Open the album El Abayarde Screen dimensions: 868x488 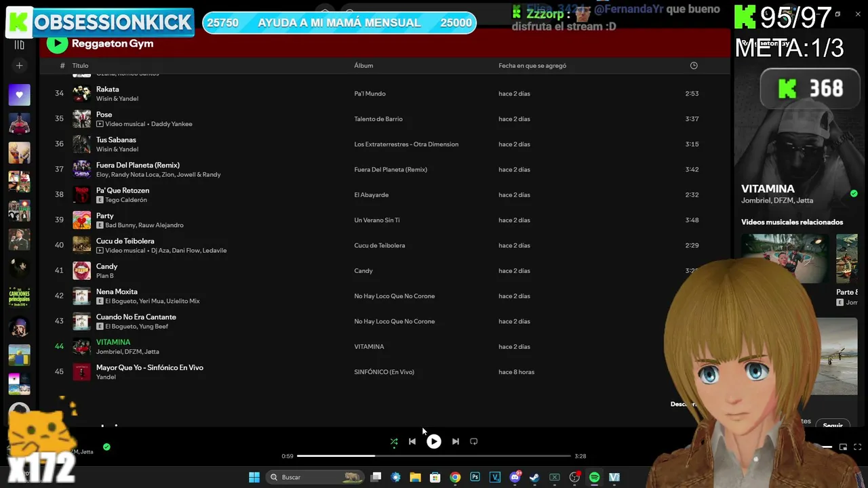pos(371,195)
